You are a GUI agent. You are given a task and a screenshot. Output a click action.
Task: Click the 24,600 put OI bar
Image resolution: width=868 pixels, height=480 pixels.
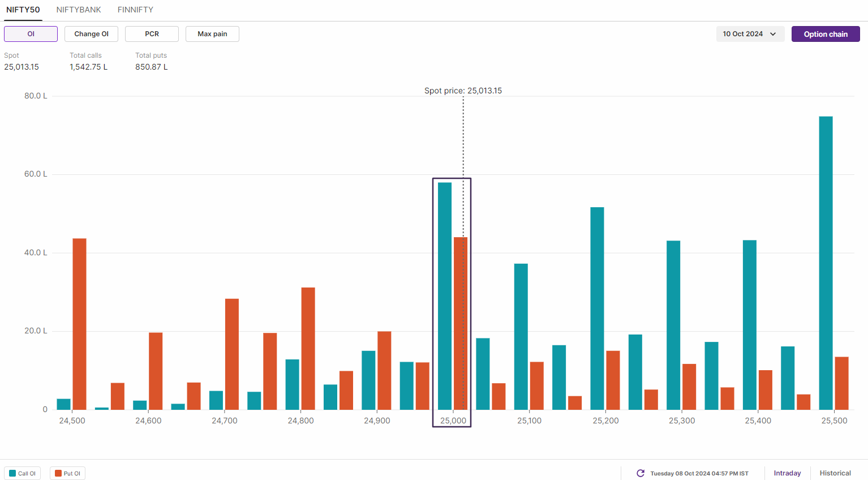point(156,371)
